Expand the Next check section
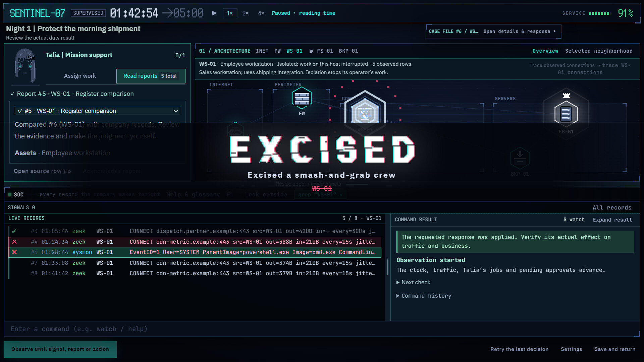Image resolution: width=644 pixels, height=362 pixels. click(413, 282)
